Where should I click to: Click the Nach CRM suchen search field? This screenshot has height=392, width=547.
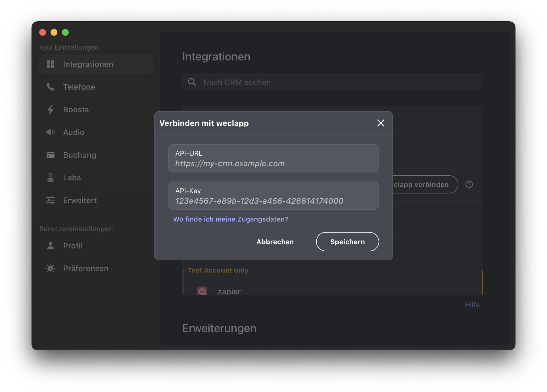(x=333, y=82)
